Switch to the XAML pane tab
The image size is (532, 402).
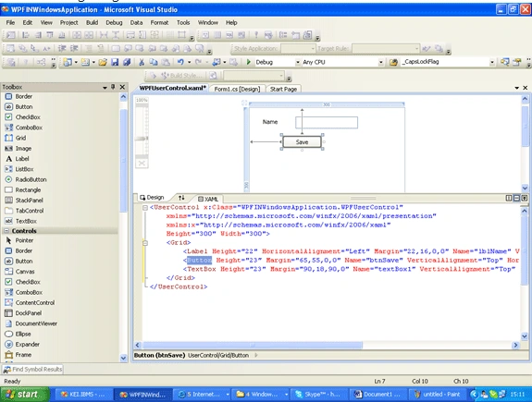pos(208,199)
